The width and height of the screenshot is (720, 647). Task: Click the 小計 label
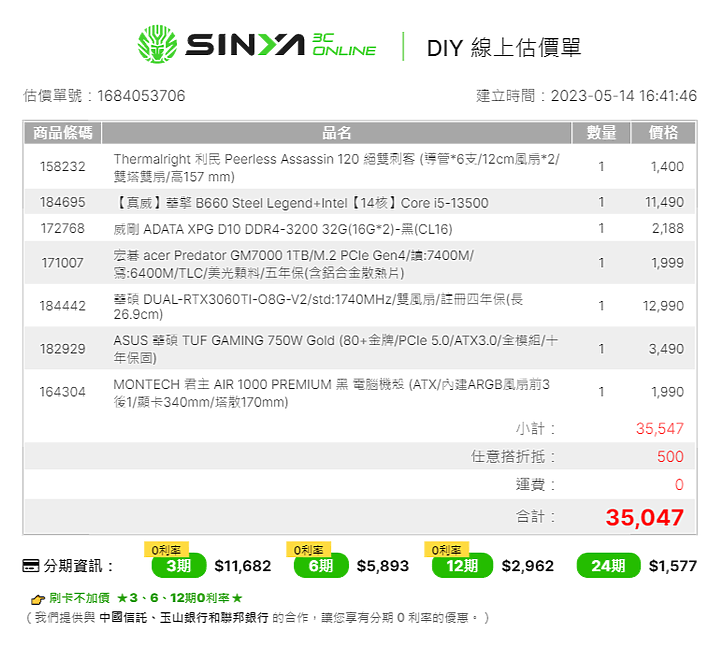[535, 429]
